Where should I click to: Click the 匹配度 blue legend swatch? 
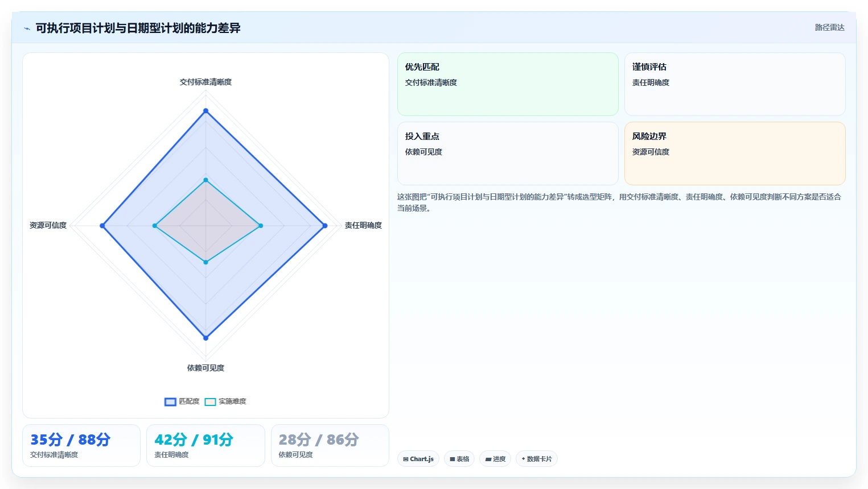170,402
